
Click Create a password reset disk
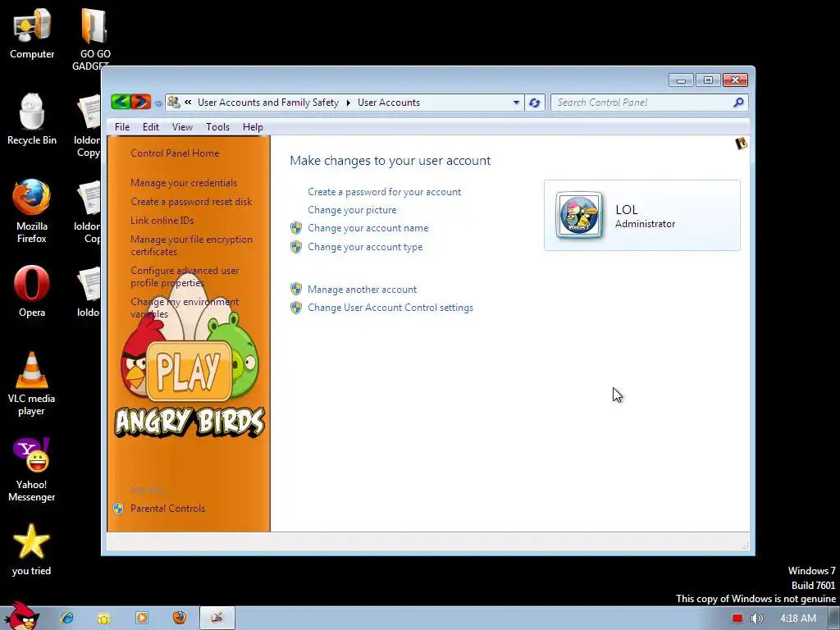pyautogui.click(x=191, y=202)
